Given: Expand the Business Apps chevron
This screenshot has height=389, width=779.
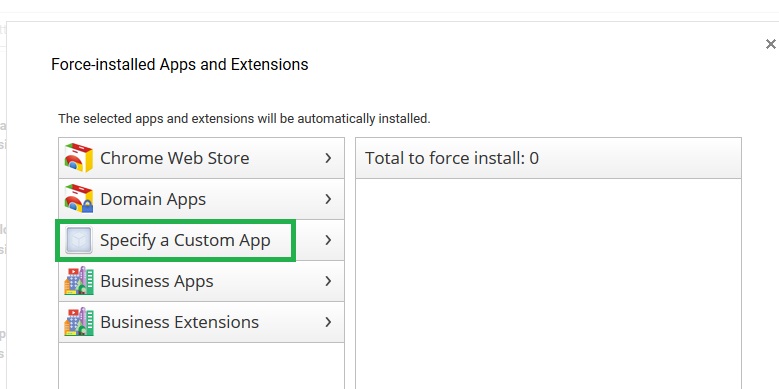Looking at the screenshot, I should click(328, 281).
